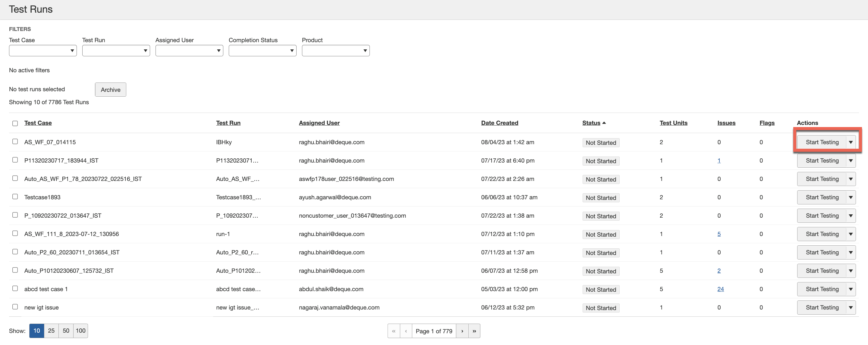Click the Archive button
Image resolution: width=868 pixels, height=345 pixels.
111,89
